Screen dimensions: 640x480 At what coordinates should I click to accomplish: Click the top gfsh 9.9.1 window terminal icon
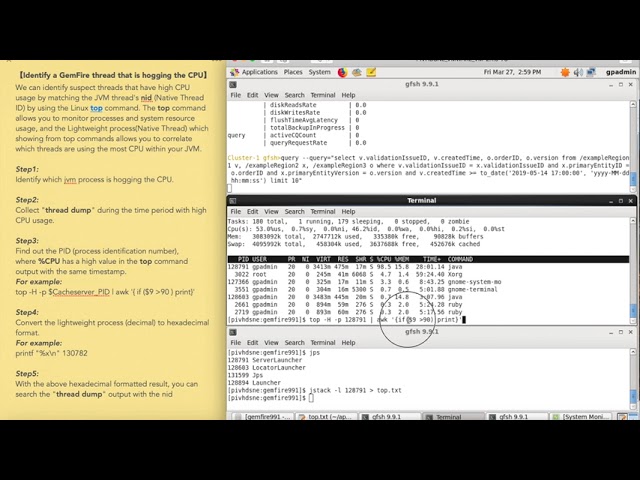[x=233, y=84]
